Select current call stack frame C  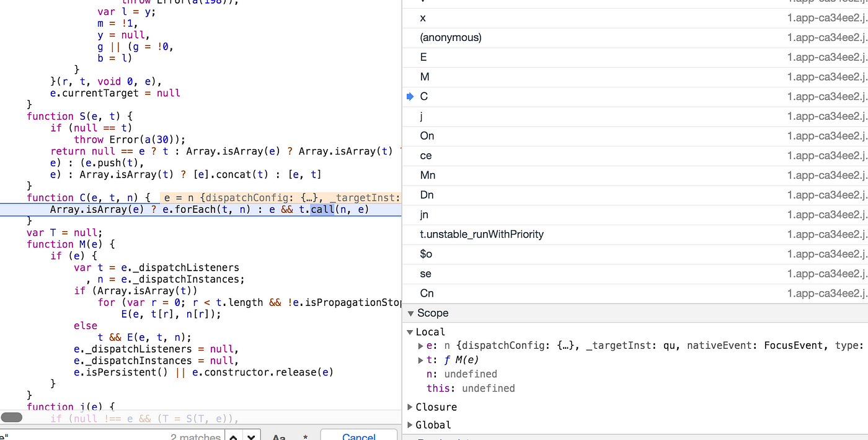click(x=635, y=96)
